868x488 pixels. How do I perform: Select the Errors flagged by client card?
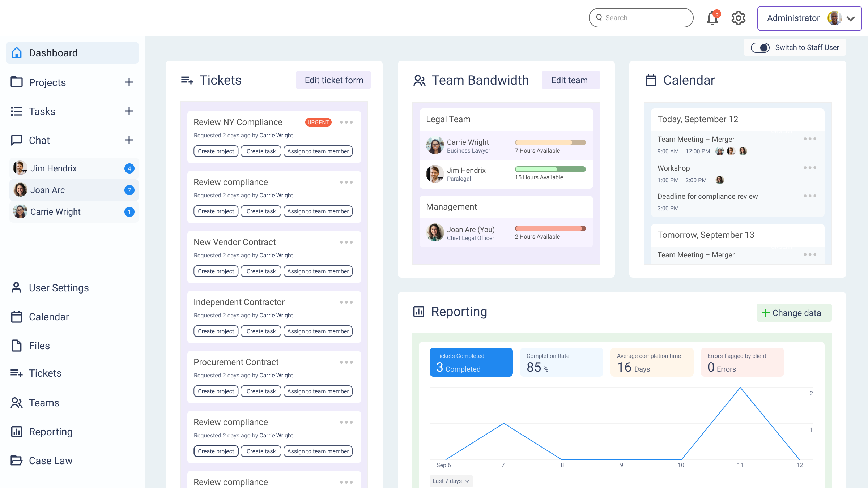(742, 362)
